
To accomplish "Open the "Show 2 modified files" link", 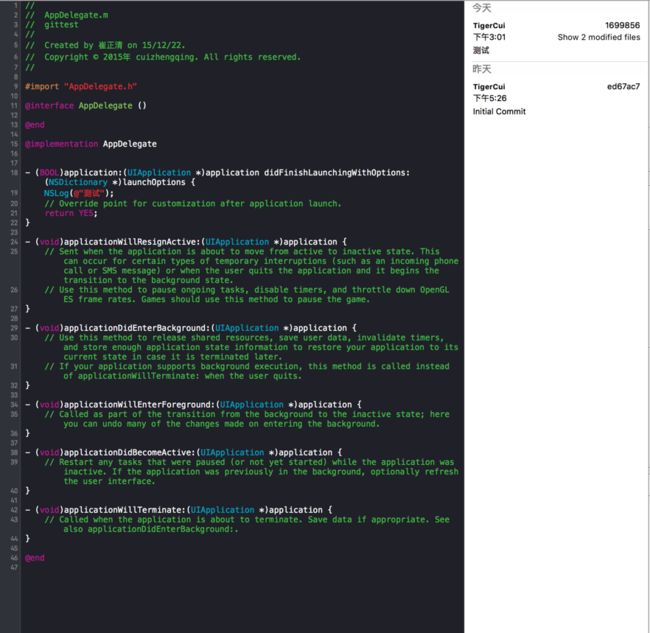I will coord(599,37).
